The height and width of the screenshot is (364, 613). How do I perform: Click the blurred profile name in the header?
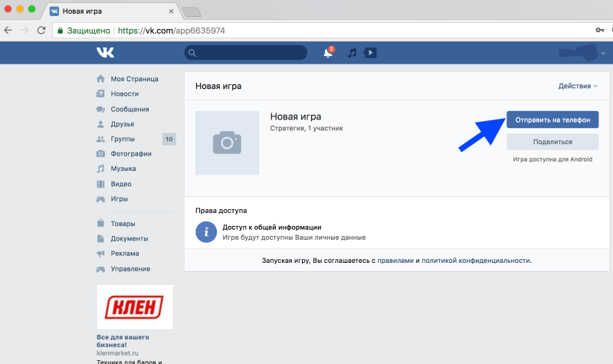[x=579, y=53]
